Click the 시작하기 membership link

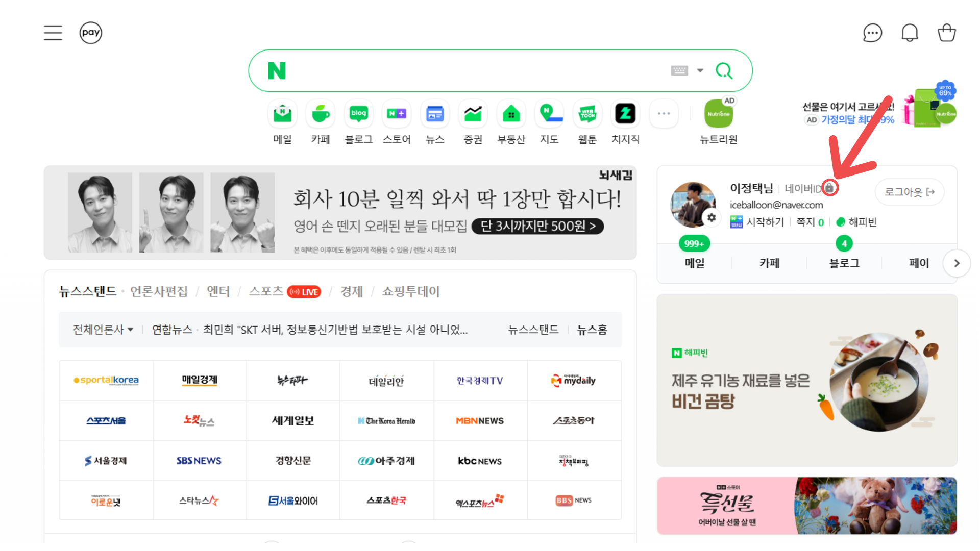click(757, 222)
